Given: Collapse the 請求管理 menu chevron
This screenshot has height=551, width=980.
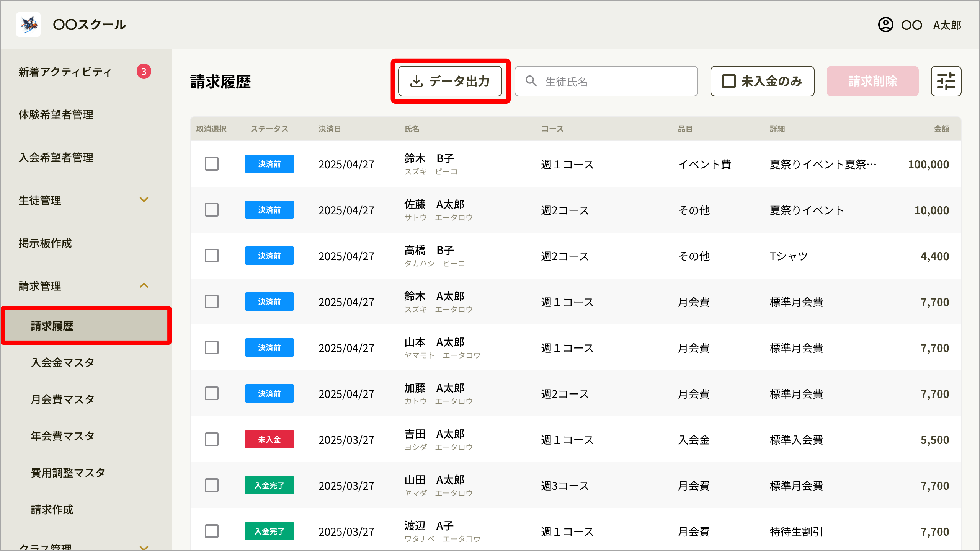Looking at the screenshot, I should coord(144,285).
